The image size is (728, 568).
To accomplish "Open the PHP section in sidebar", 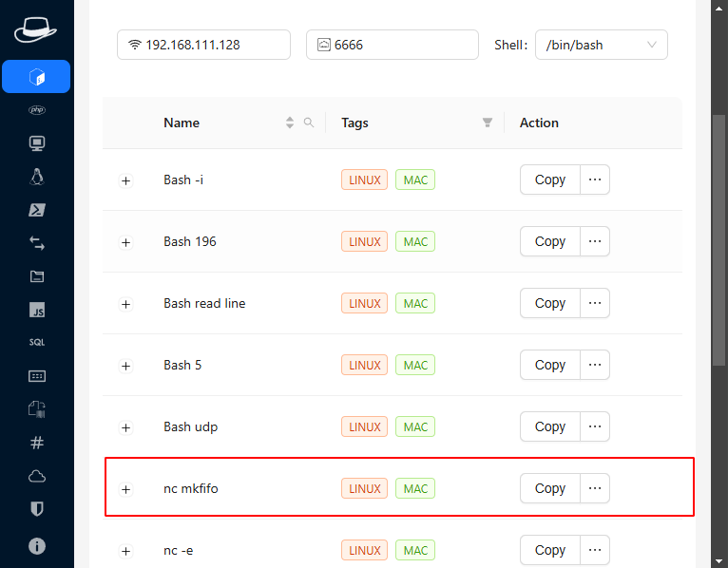I will pyautogui.click(x=37, y=110).
